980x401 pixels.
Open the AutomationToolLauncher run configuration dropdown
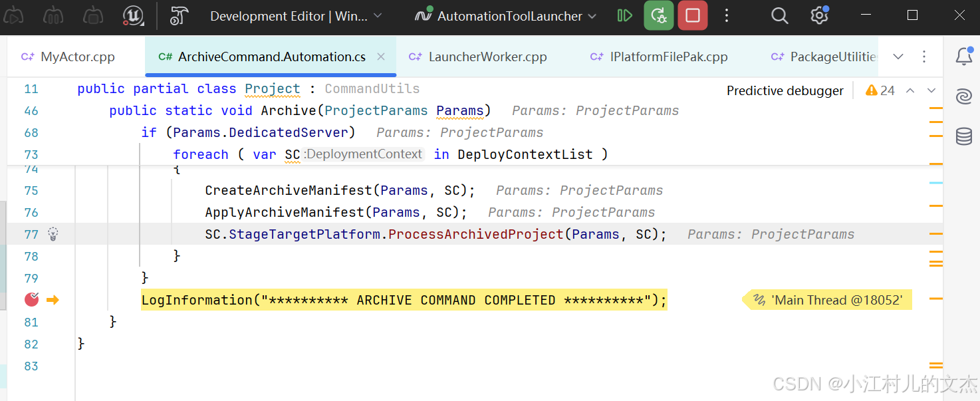coord(506,16)
